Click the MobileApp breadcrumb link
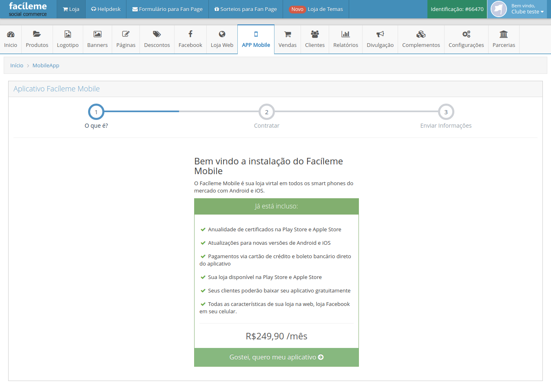This screenshot has width=551, height=392. (46, 65)
